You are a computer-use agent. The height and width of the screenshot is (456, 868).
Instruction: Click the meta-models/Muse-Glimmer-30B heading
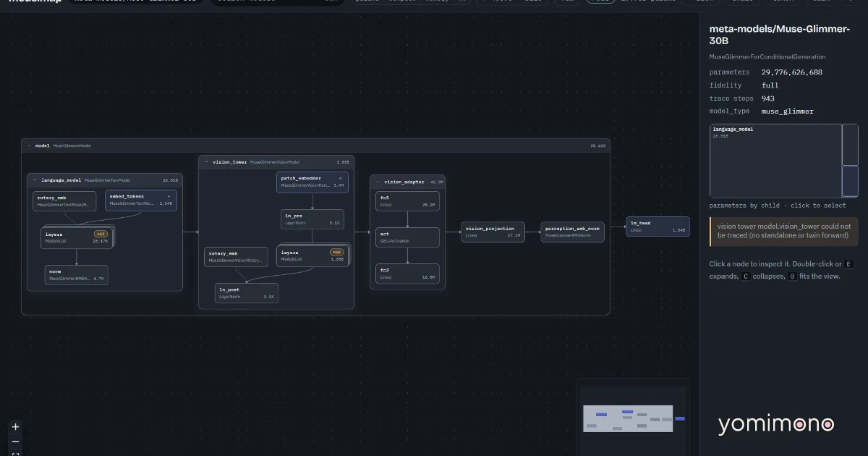781,35
